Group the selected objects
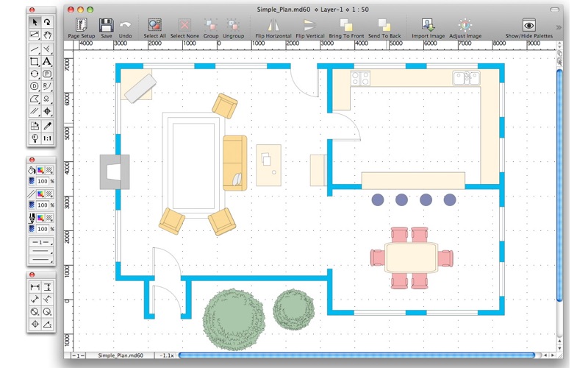Screen dimensions: 588x368 click(211, 28)
